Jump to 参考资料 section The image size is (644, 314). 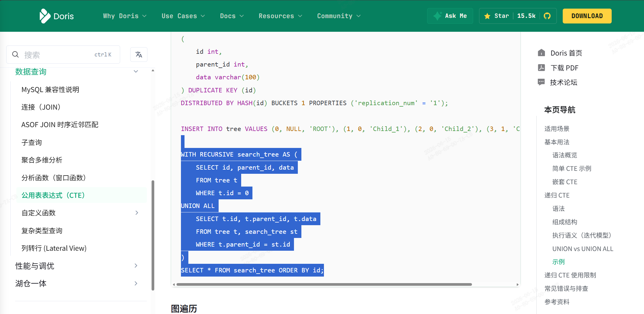click(x=557, y=302)
